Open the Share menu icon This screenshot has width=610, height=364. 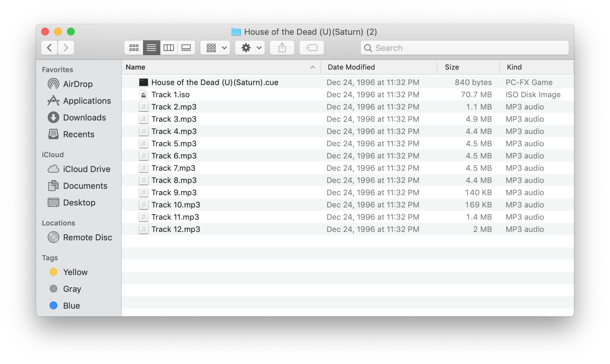(x=282, y=47)
